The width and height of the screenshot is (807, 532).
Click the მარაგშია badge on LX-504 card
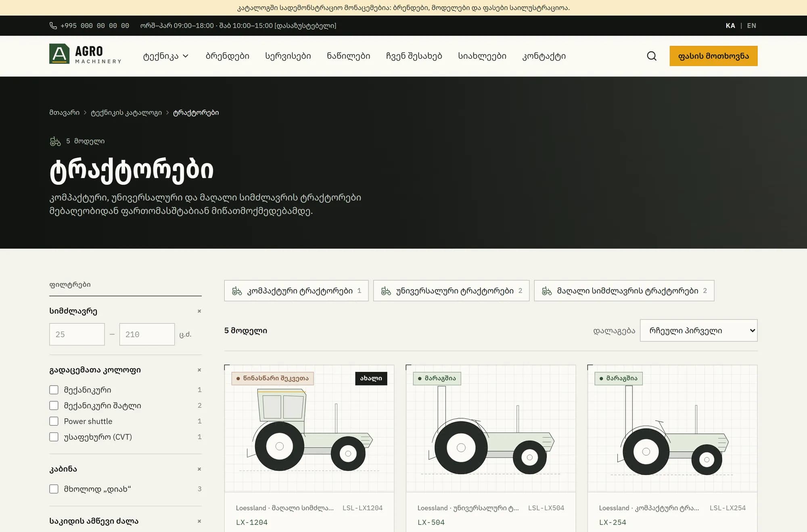point(437,378)
